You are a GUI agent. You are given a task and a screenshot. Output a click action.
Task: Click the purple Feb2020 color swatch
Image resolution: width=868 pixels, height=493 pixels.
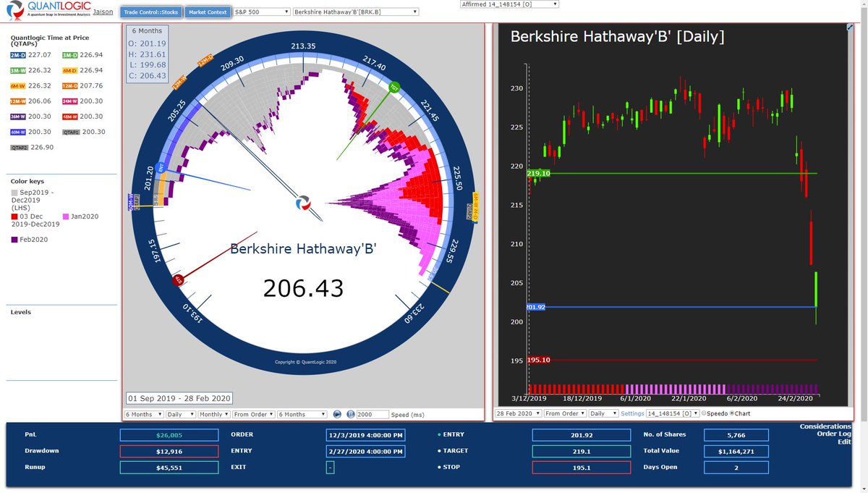(14, 239)
